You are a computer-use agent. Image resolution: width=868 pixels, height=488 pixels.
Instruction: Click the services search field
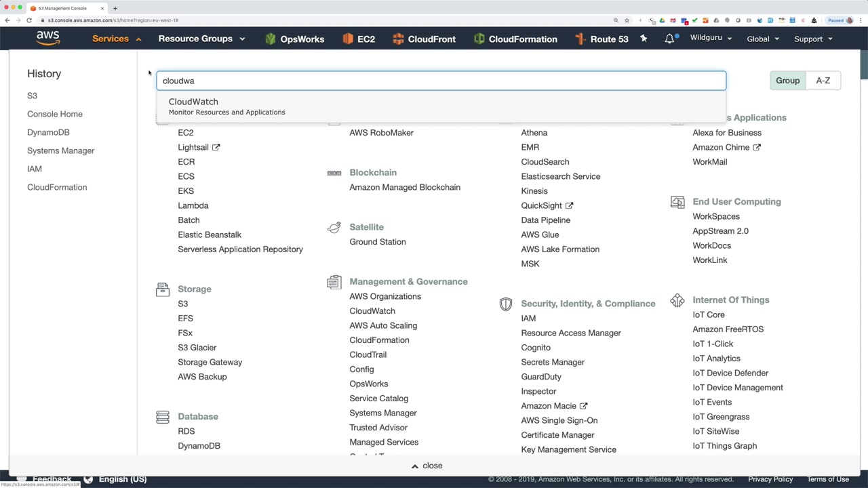[441, 81]
